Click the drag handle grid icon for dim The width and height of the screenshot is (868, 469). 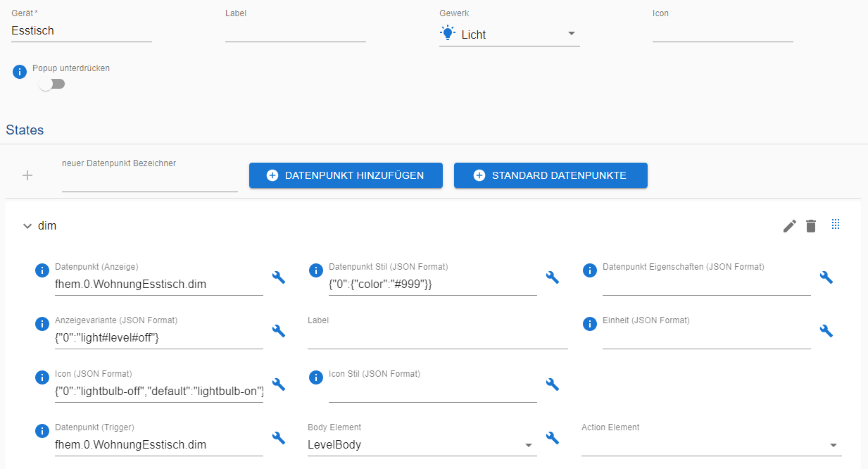[x=836, y=225]
